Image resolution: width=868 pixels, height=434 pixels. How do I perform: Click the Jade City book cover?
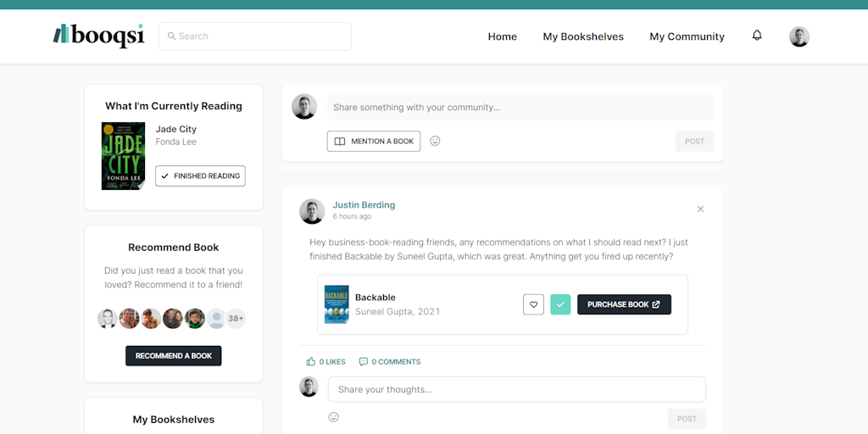tap(124, 156)
